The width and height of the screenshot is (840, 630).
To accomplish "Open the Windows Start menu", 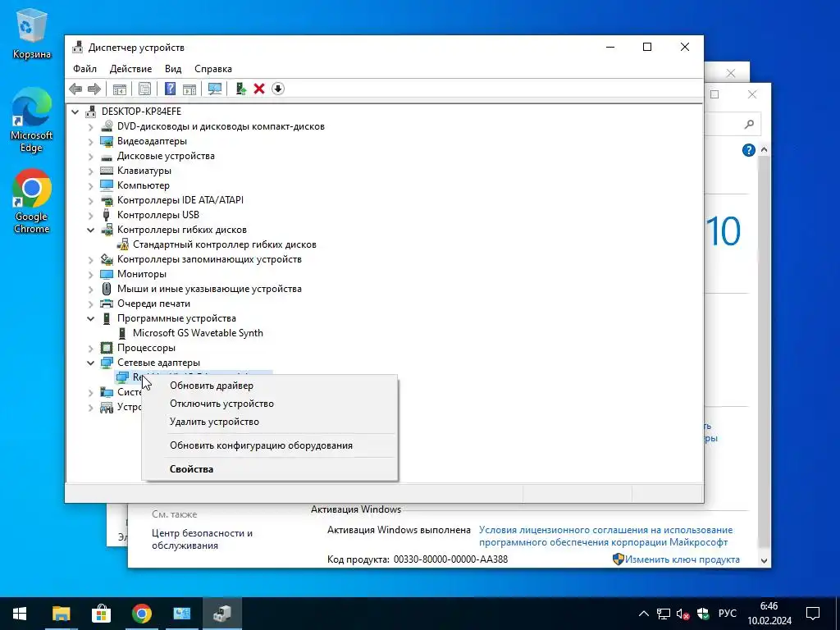I will coord(20,614).
